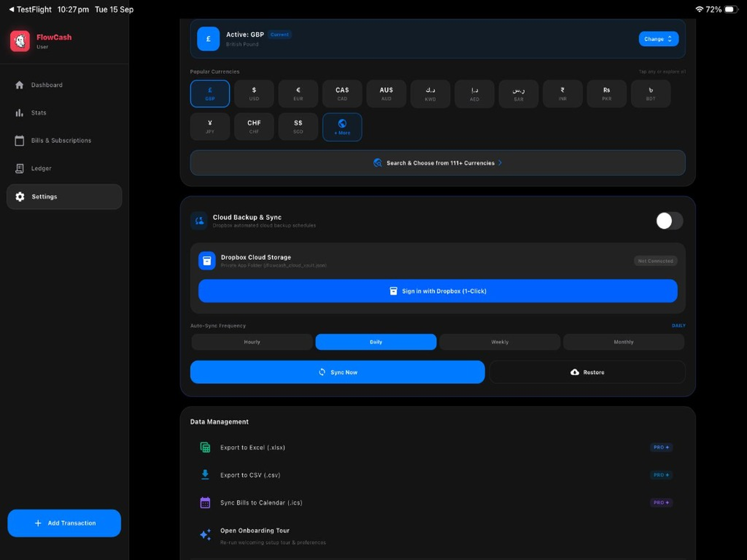Select Hourly auto-sync frequency
This screenshot has width=747, height=560.
point(252,342)
